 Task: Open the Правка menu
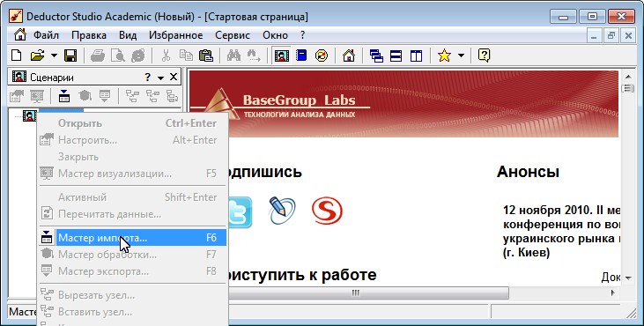[89, 35]
